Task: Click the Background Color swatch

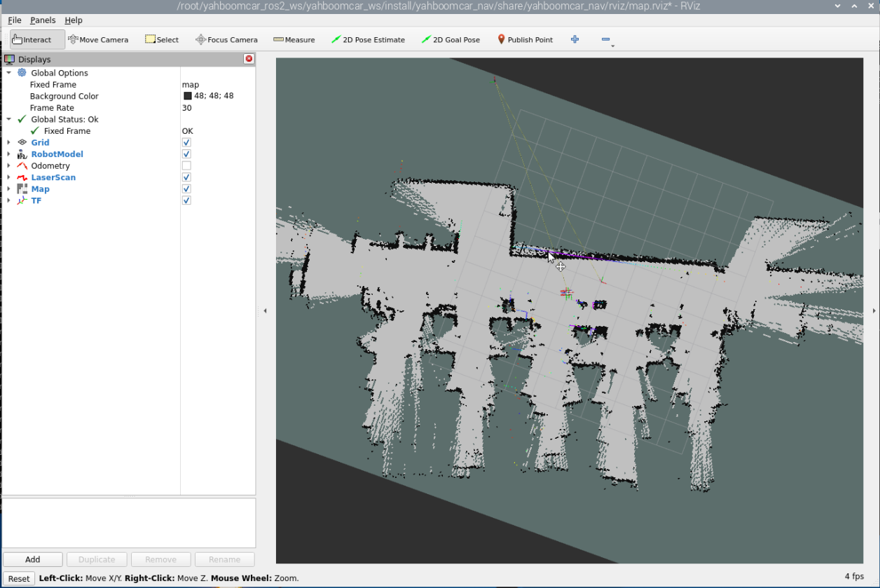Action: (188, 96)
